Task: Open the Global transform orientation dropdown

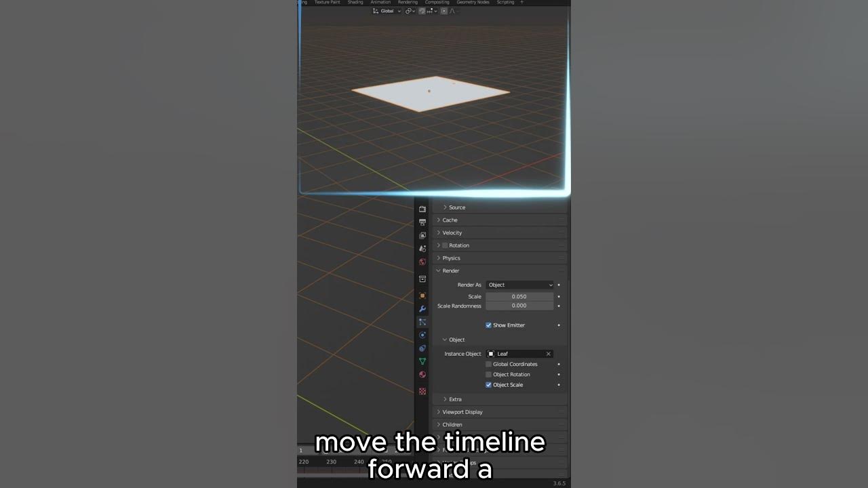Action: (387, 11)
